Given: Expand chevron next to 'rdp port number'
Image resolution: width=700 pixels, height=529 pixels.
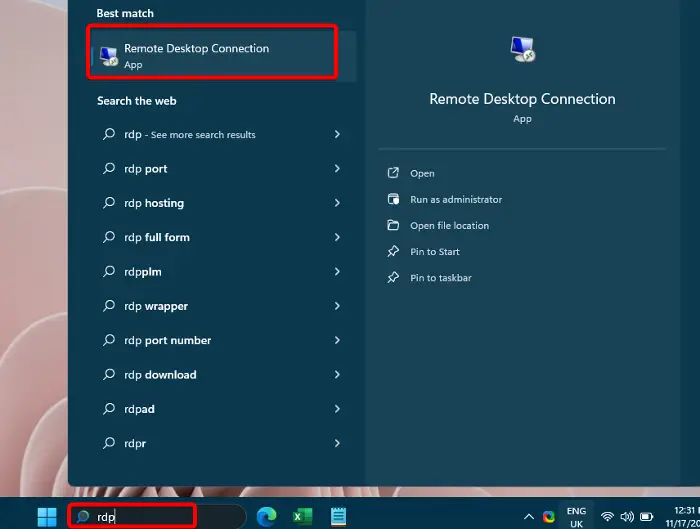Looking at the screenshot, I should pos(337,340).
